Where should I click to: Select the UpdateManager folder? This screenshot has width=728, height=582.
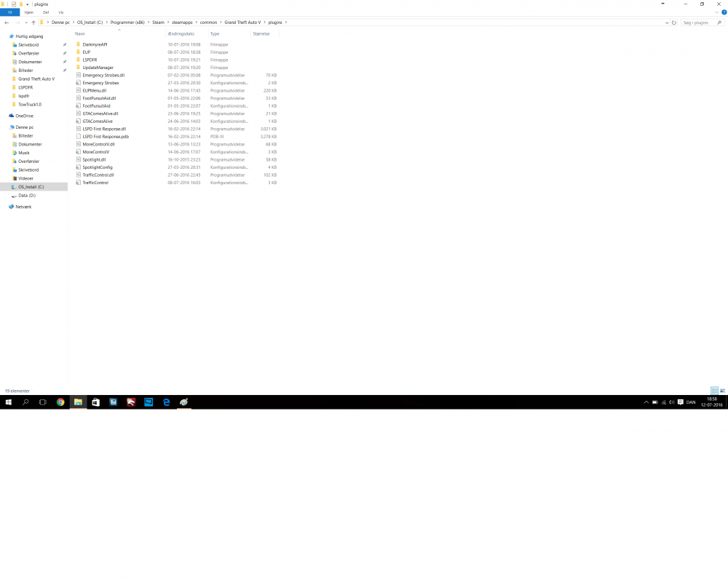pos(98,68)
